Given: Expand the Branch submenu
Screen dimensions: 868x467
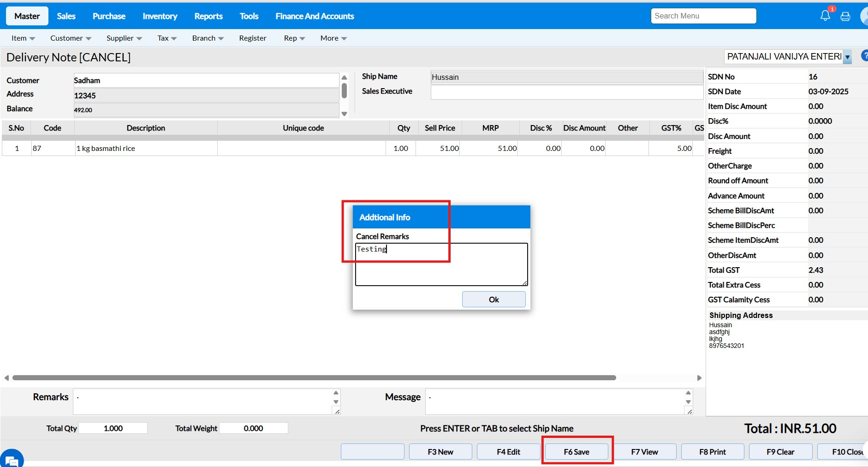Looking at the screenshot, I should coord(208,38).
